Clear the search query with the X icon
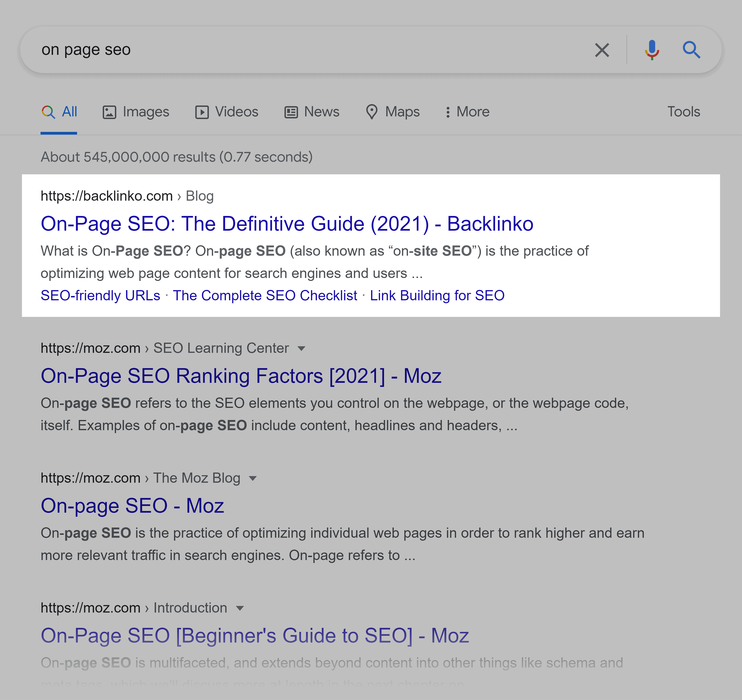The image size is (742, 700). click(x=602, y=50)
